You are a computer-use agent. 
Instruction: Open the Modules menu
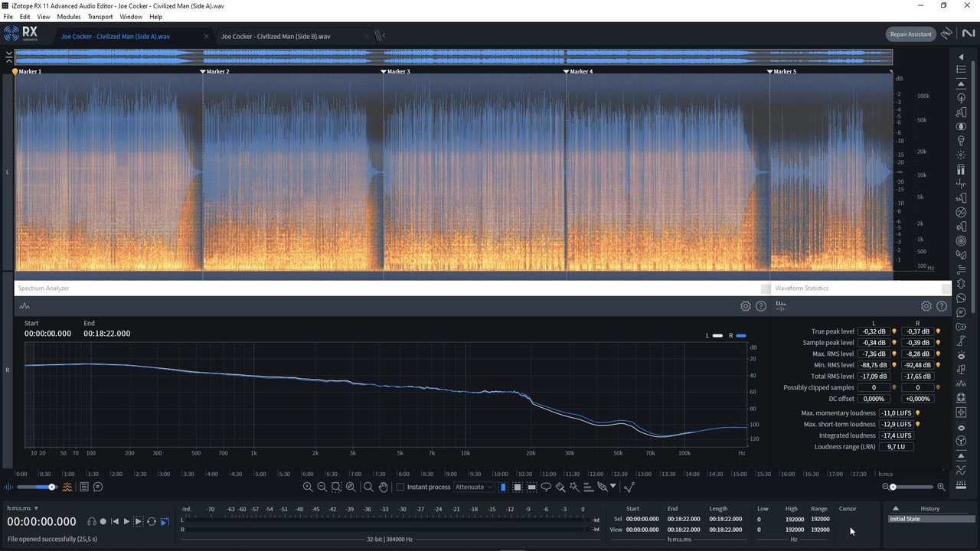click(69, 16)
